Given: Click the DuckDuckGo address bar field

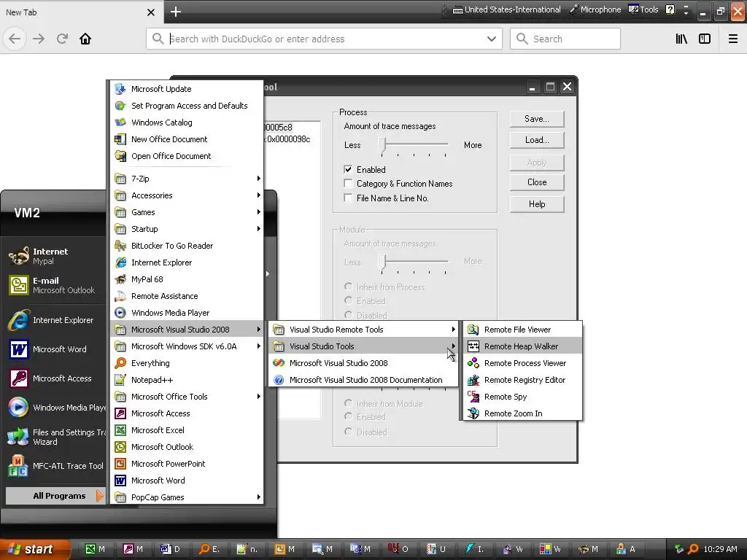Looking at the screenshot, I should [324, 39].
